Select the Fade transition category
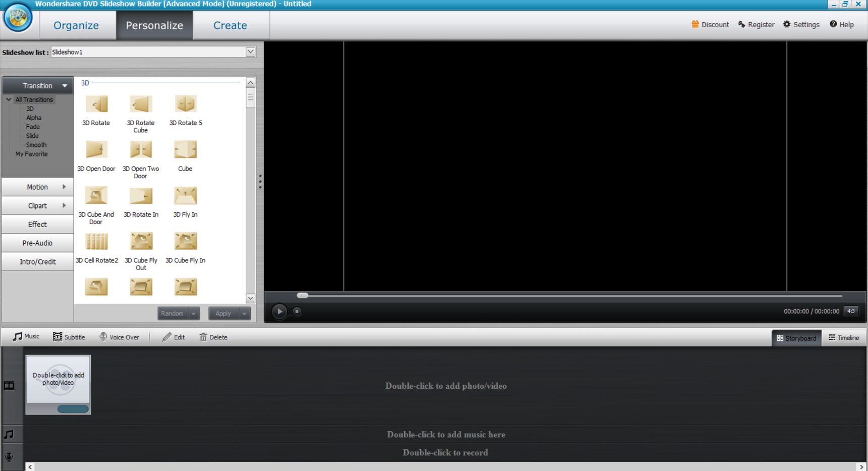 tap(33, 127)
